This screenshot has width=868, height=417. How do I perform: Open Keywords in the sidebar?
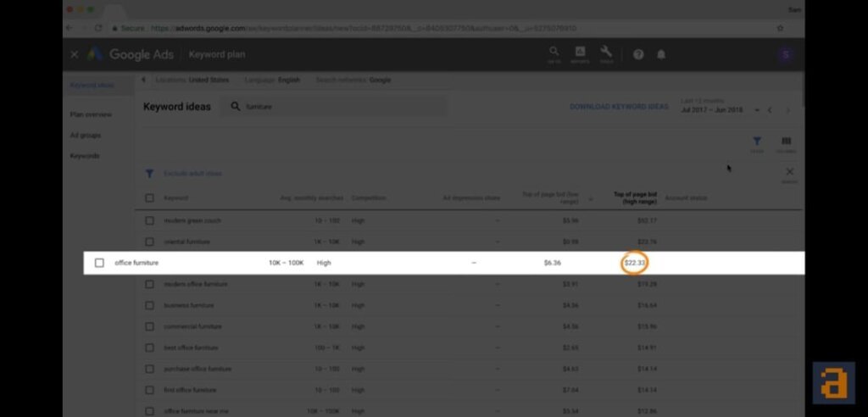(x=85, y=156)
